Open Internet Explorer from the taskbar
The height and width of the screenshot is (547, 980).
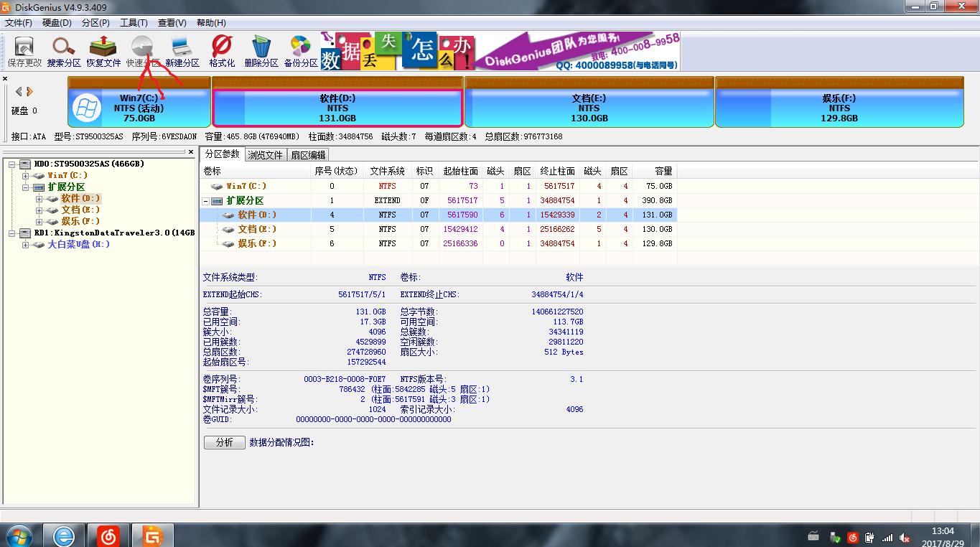pos(64,535)
